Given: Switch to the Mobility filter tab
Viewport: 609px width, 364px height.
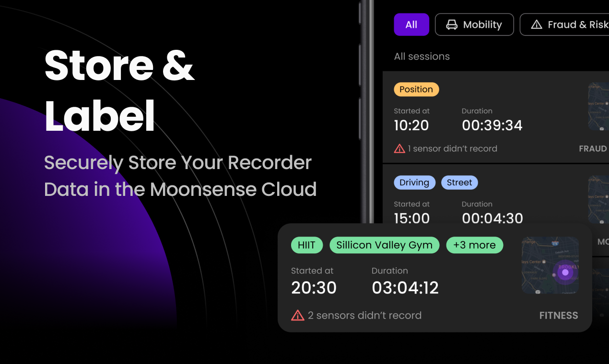Looking at the screenshot, I should click(x=474, y=24).
